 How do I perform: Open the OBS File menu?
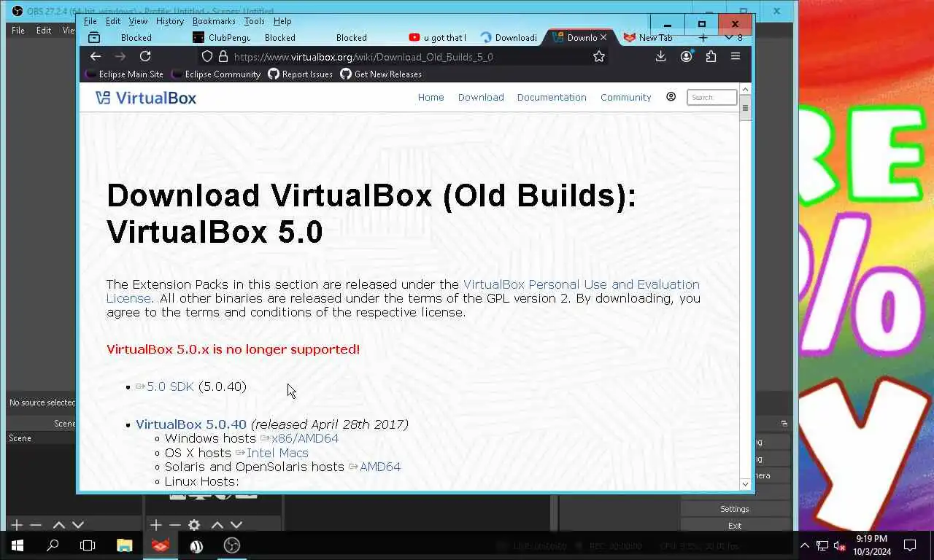[18, 31]
